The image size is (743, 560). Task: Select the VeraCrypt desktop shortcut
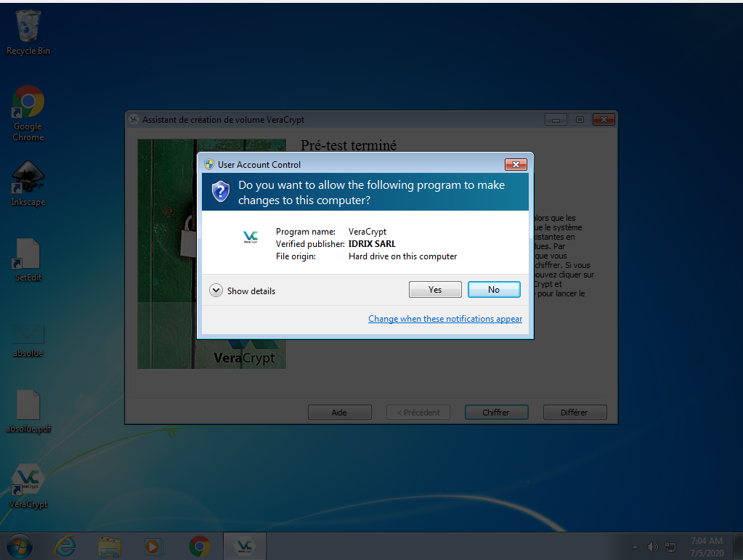click(x=28, y=486)
